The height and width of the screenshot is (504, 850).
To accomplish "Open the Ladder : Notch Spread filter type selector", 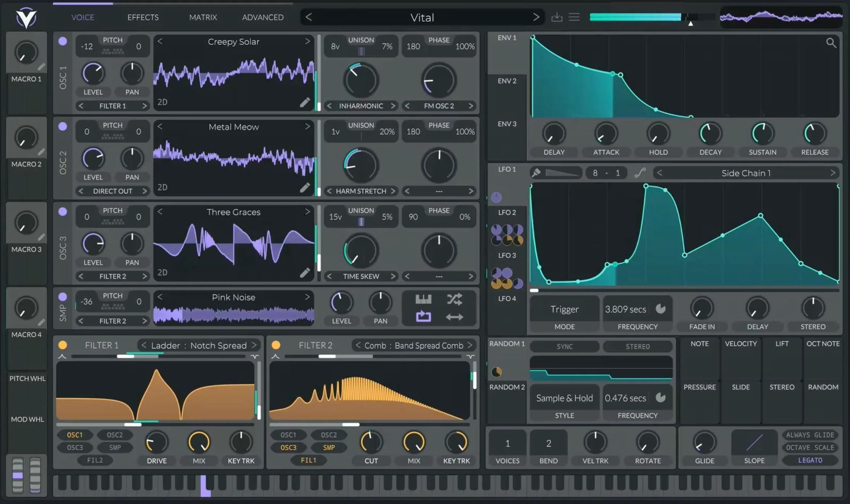I will (x=199, y=345).
